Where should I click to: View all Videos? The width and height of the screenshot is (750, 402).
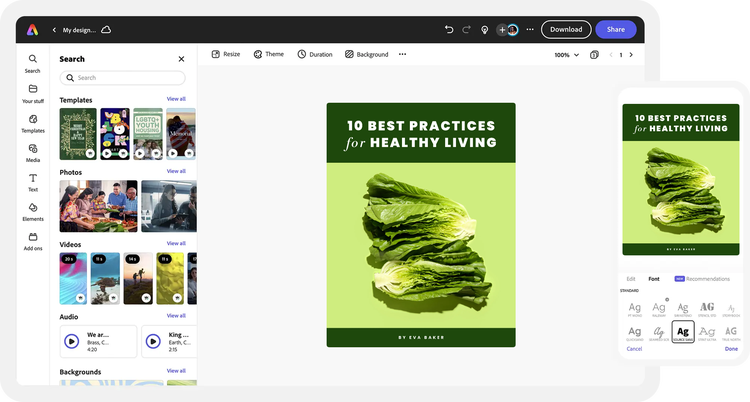pos(176,243)
